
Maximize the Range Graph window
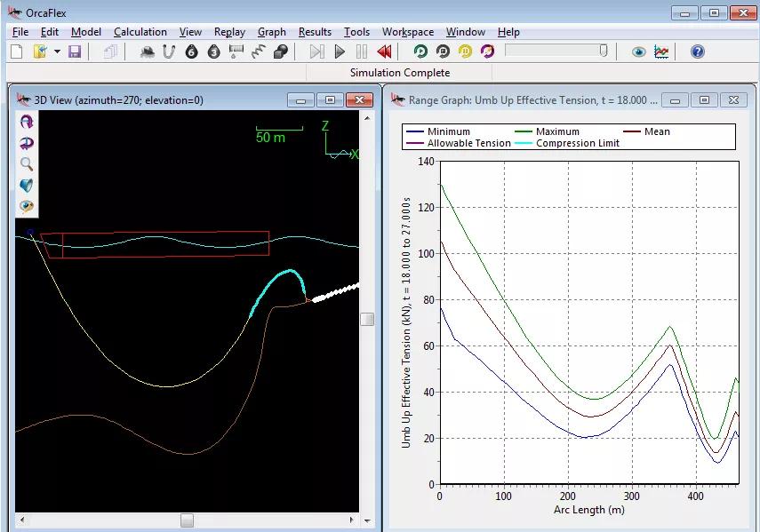pos(704,100)
